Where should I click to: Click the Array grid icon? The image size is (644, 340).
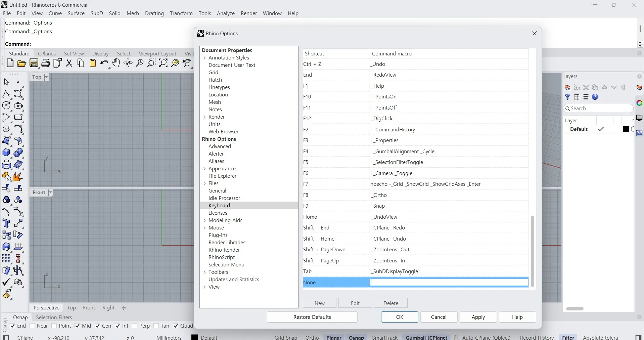(6, 258)
